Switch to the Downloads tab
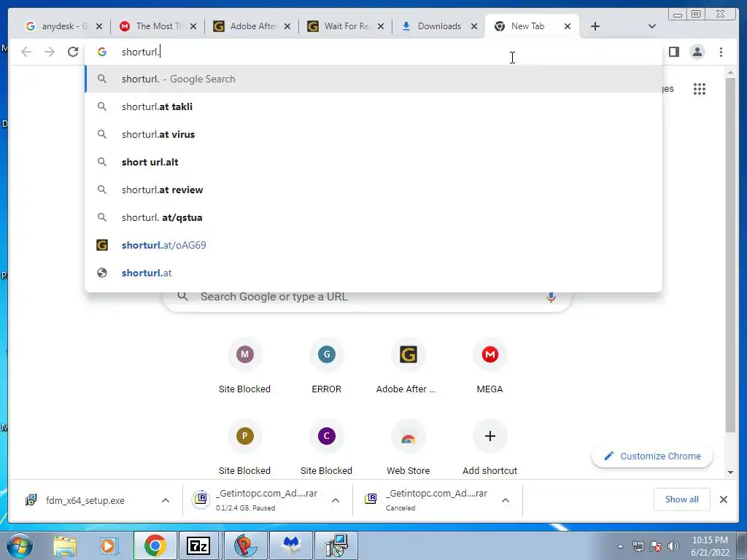This screenshot has width=747, height=560. 439,26
